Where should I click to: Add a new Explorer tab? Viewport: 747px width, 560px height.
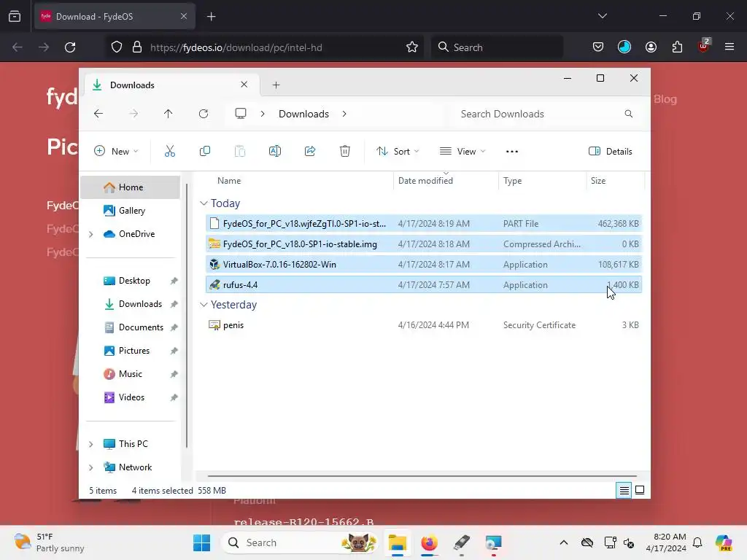tap(276, 85)
